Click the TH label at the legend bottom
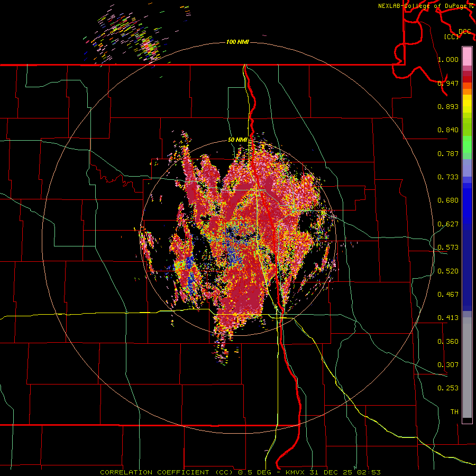 pyautogui.click(x=454, y=412)
